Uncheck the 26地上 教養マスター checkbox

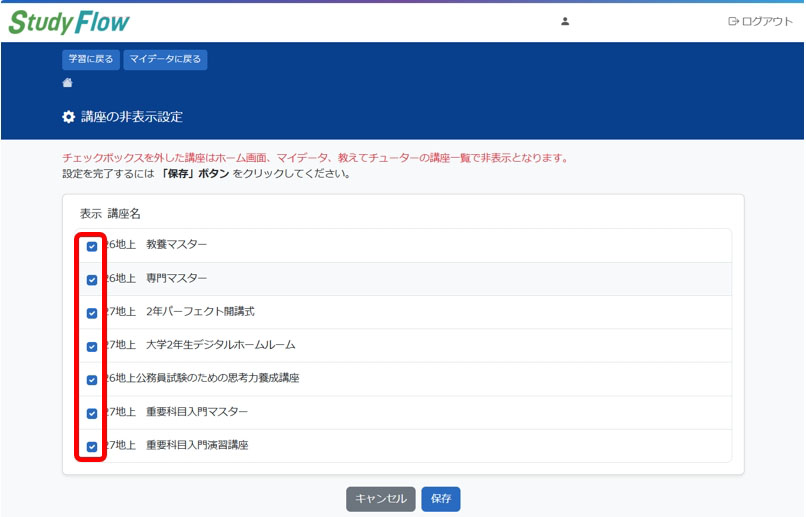(92, 246)
